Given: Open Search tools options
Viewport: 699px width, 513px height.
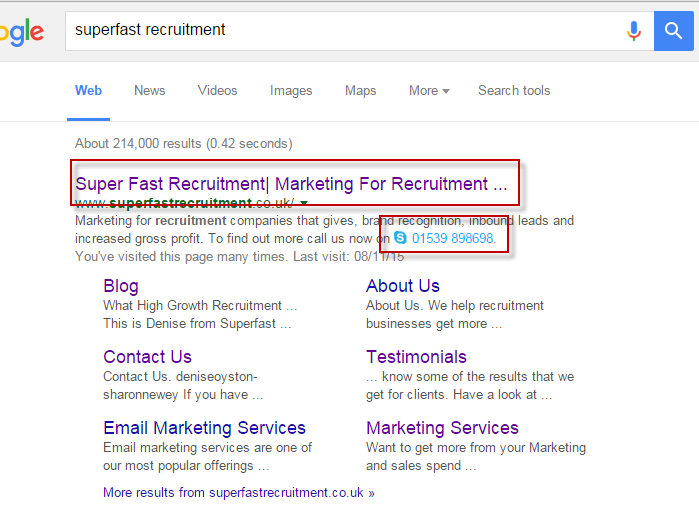Looking at the screenshot, I should [x=514, y=90].
